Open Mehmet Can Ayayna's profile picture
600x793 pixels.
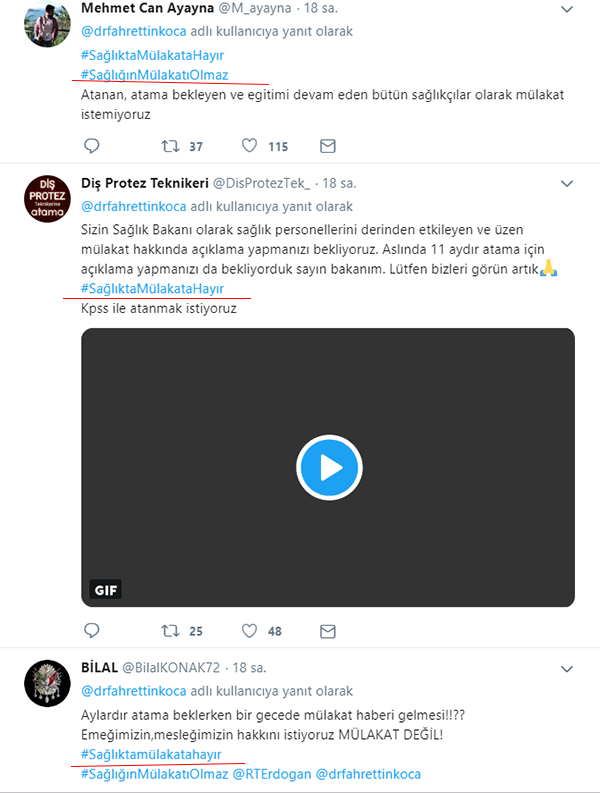tap(48, 24)
